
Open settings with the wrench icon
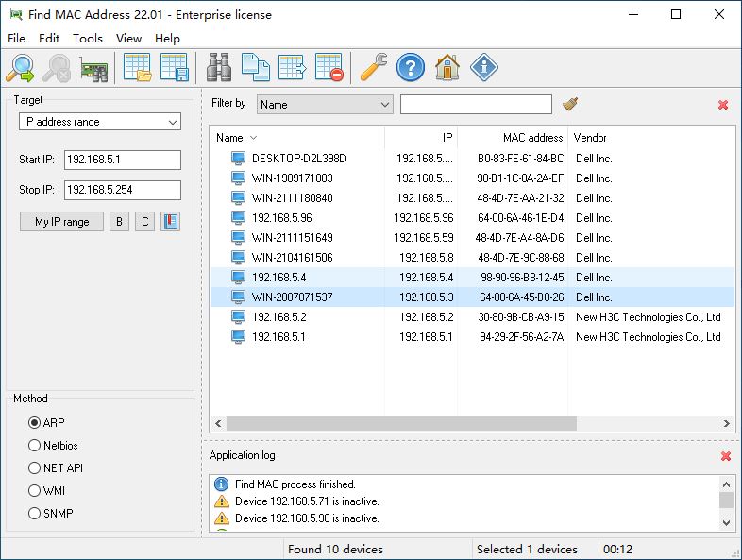pos(374,68)
